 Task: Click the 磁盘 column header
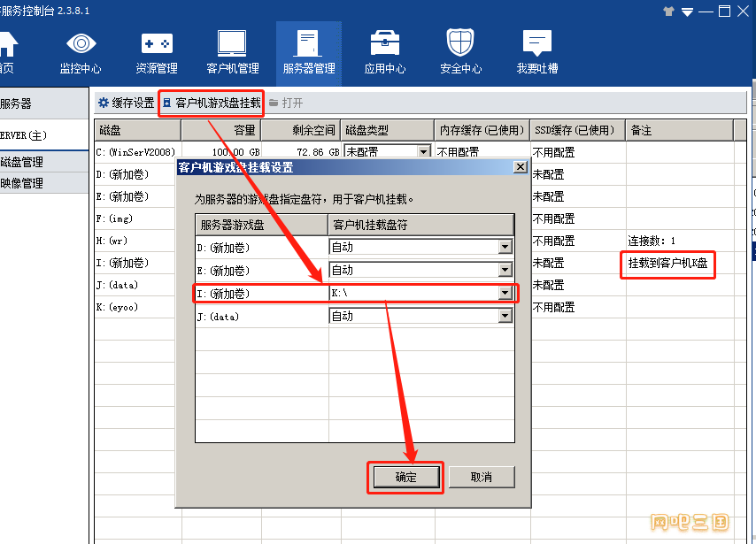[138, 130]
